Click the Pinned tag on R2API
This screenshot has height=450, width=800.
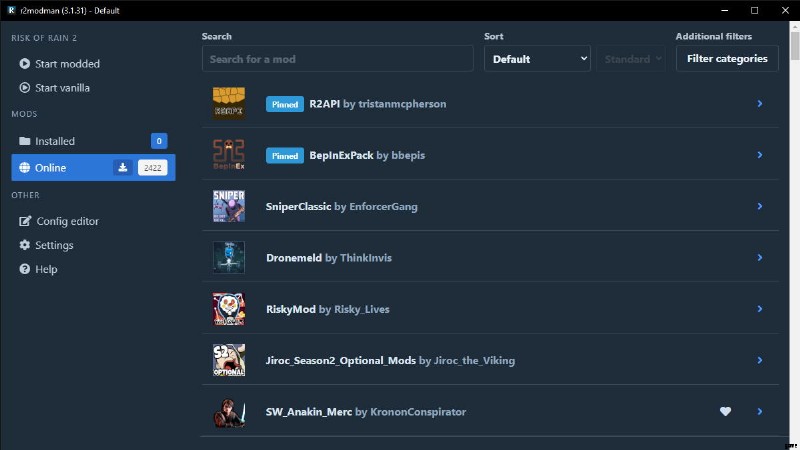[285, 104]
